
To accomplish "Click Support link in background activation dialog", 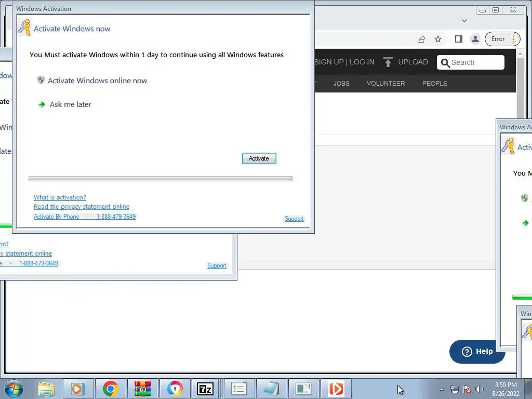I will (217, 265).
